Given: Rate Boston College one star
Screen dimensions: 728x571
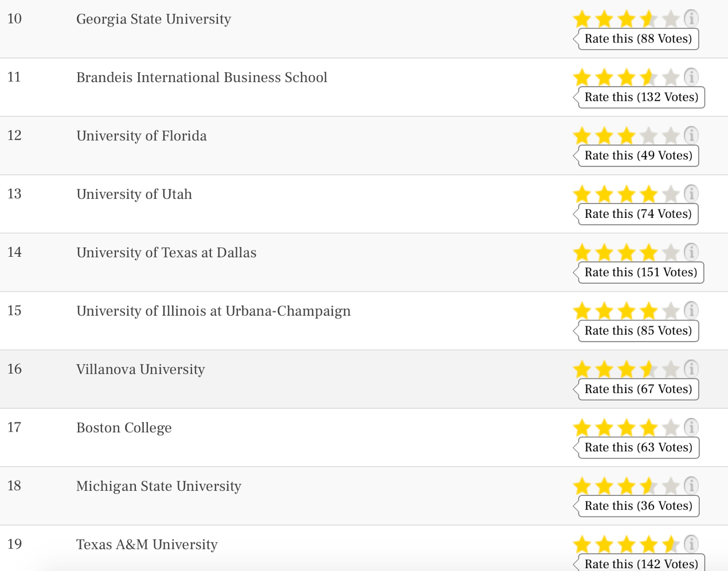Looking at the screenshot, I should coord(582,428).
